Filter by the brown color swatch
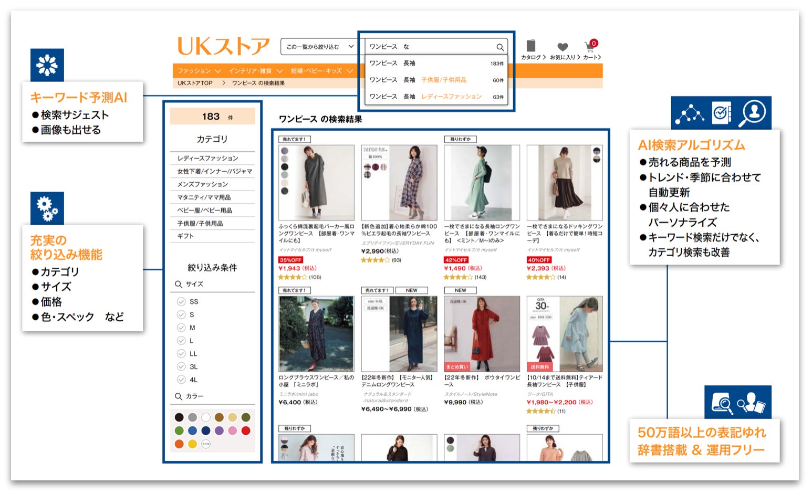Screen dimensions: 812x504 [219, 417]
